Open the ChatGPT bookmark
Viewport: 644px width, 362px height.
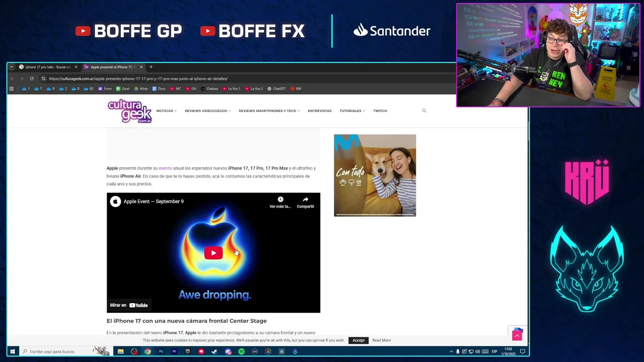coord(276,88)
